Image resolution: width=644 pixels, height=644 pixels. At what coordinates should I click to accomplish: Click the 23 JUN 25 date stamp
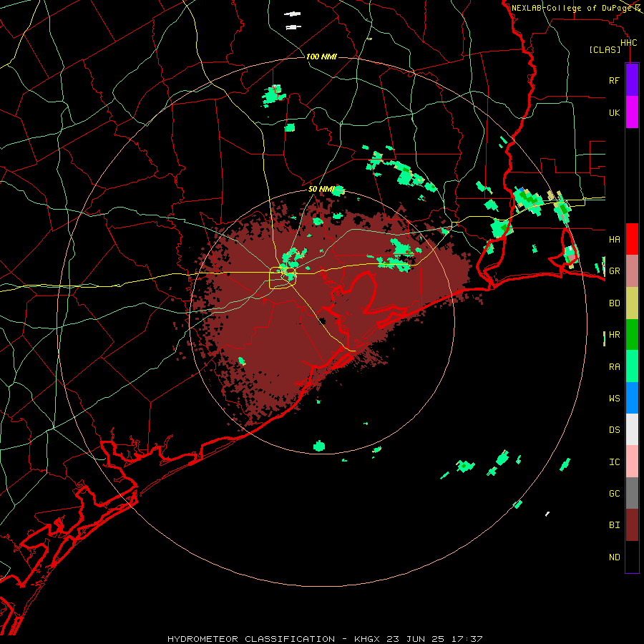tap(415, 639)
